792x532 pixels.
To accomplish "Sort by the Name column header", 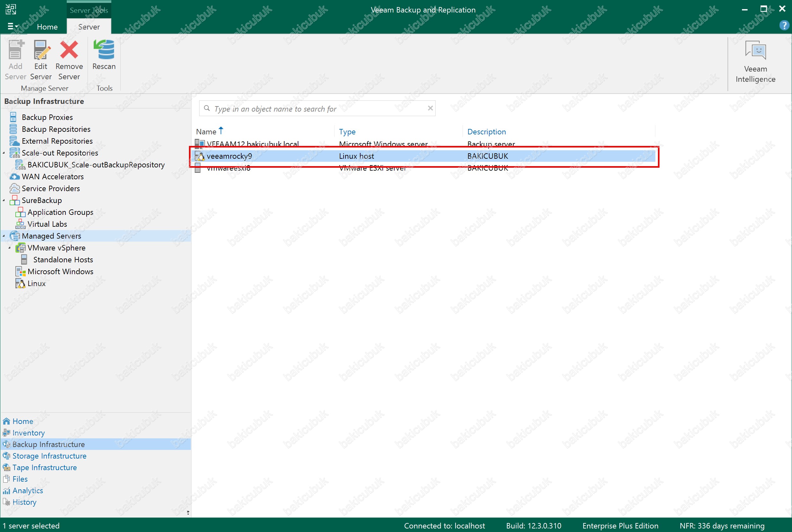I will coord(206,132).
